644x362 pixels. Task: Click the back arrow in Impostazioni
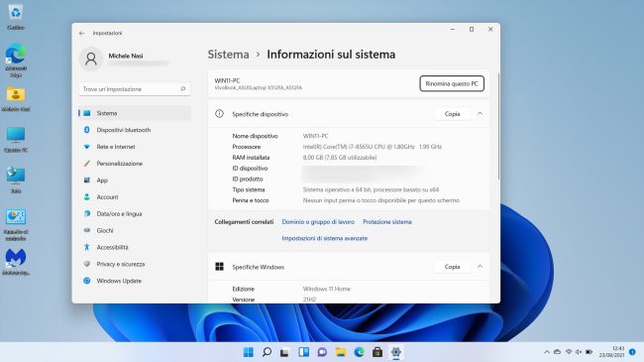81,33
